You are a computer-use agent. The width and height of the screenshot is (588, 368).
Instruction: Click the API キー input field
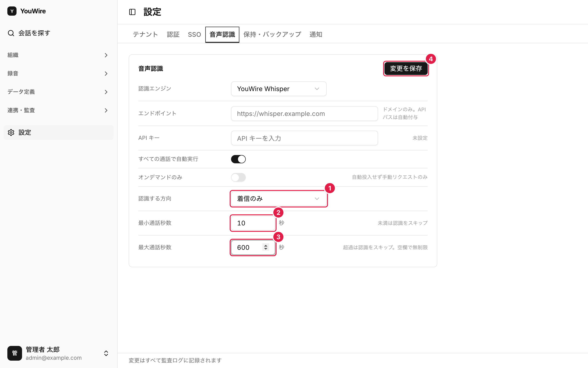click(304, 138)
